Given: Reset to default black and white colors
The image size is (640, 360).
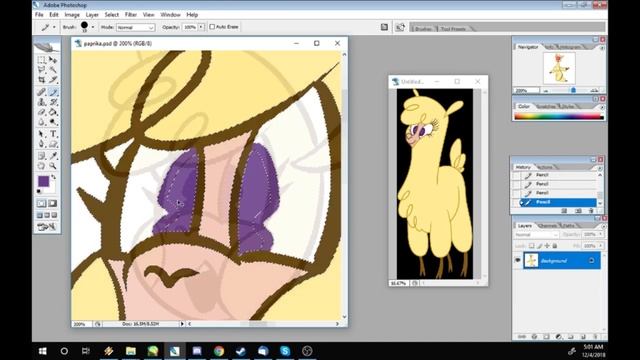Looking at the screenshot, I should (x=39, y=191).
